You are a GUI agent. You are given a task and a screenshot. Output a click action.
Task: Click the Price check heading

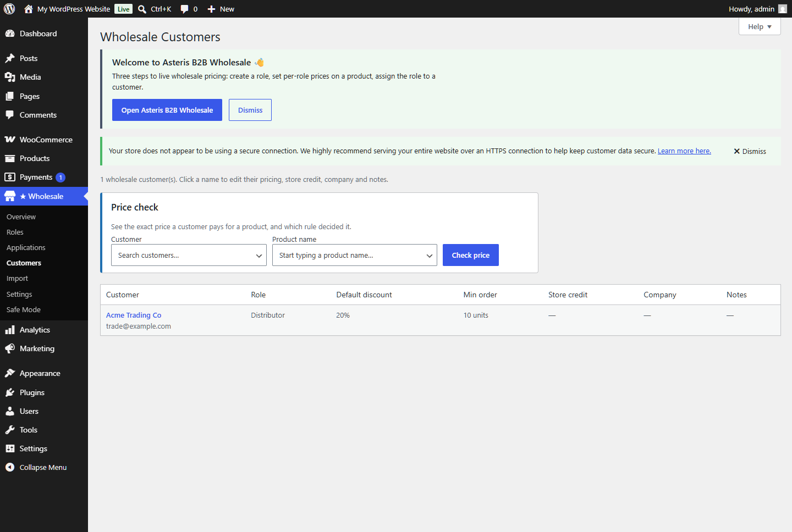pos(135,207)
